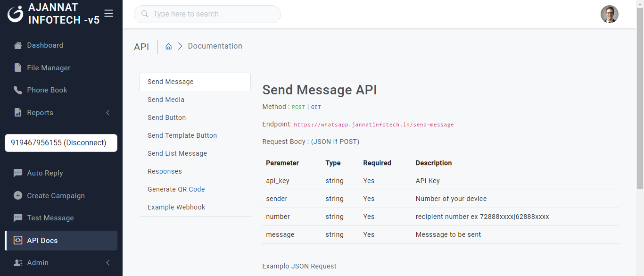Expand the Reports submenu chevron

pyautogui.click(x=107, y=113)
